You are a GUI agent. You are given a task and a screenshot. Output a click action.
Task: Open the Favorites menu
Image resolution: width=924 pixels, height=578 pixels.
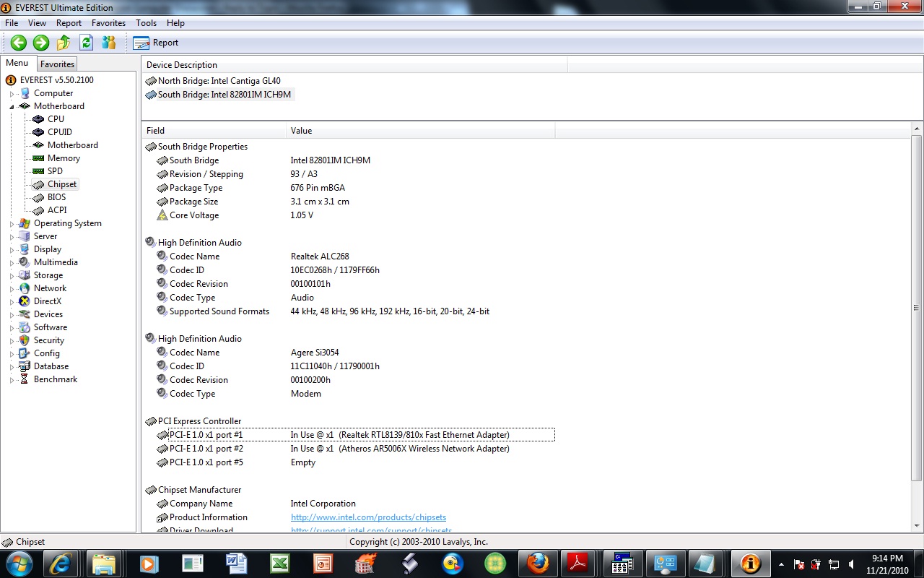point(108,23)
